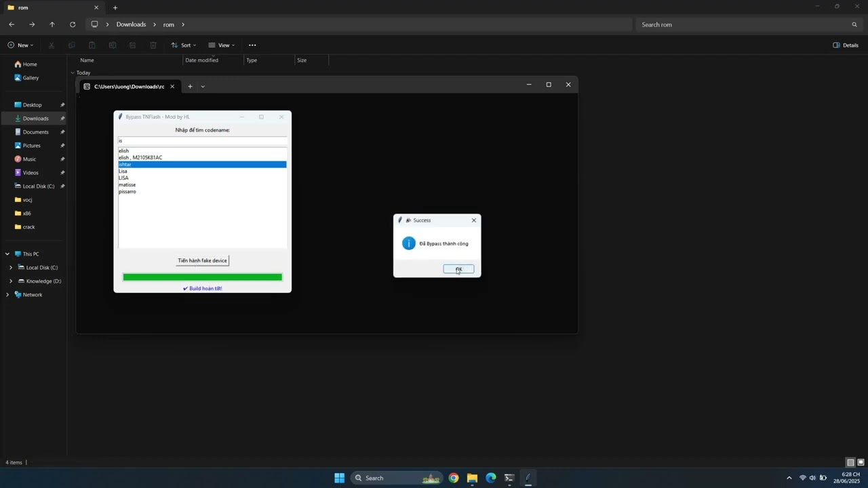Select the 'elish , M2105K81AC' list entry
The height and width of the screenshot is (488, 868).
(x=202, y=158)
